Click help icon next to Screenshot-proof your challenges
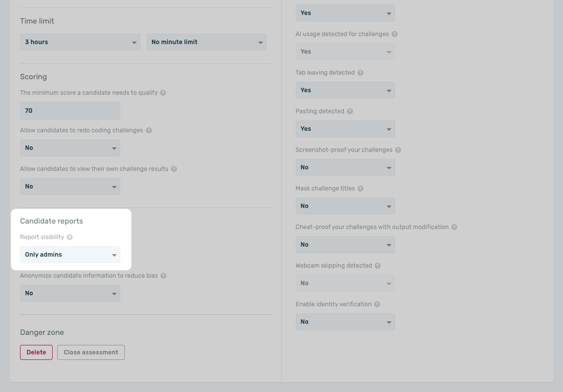Image resolution: width=563 pixels, height=392 pixels. [398, 150]
